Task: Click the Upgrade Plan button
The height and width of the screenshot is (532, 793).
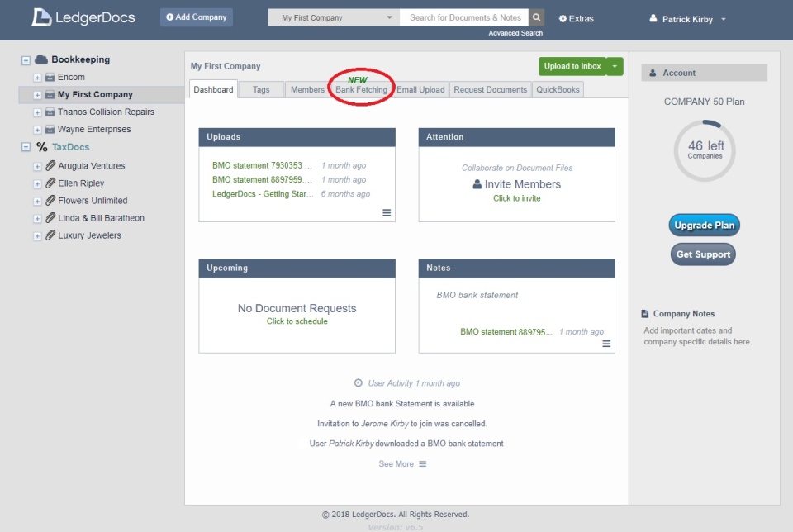Action: (703, 225)
